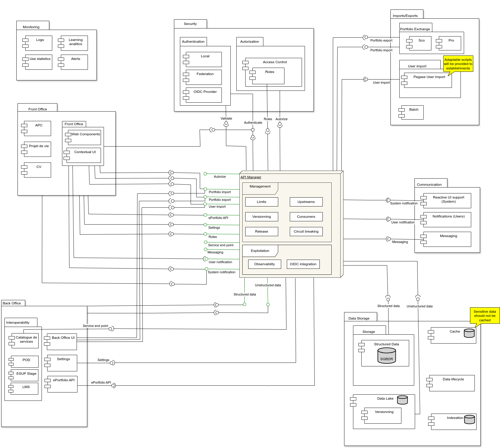This screenshot has width=500, height=448.
Task: Select the LMS component
Action: tap(23, 389)
